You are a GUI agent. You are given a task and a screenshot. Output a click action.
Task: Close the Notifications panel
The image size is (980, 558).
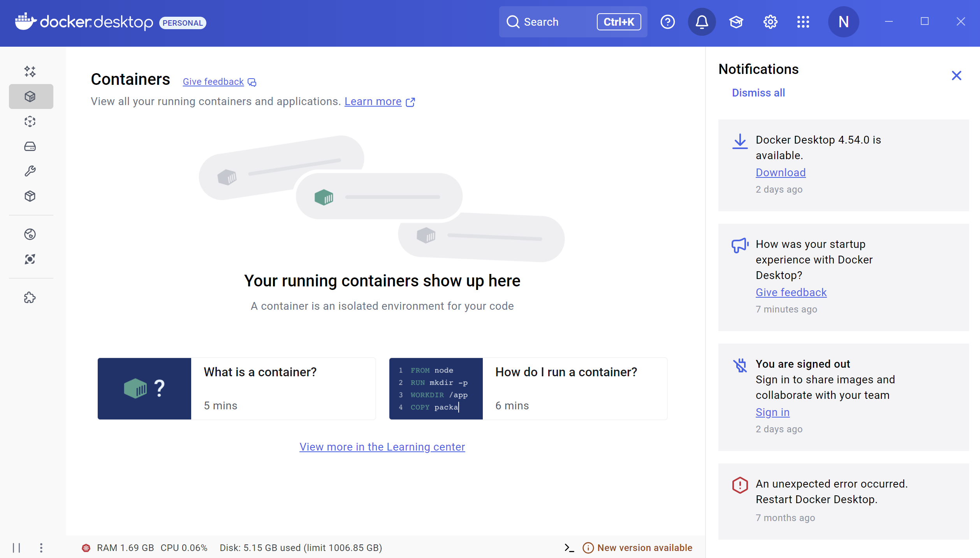(956, 75)
